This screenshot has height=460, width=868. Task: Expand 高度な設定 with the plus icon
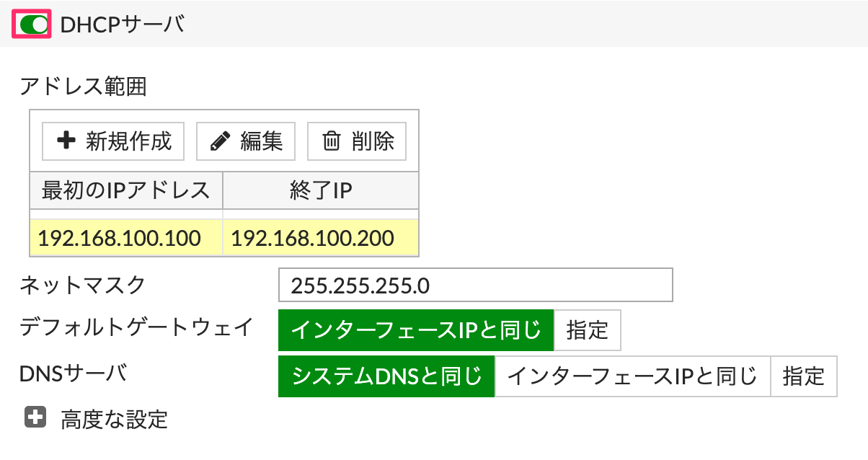point(35,417)
